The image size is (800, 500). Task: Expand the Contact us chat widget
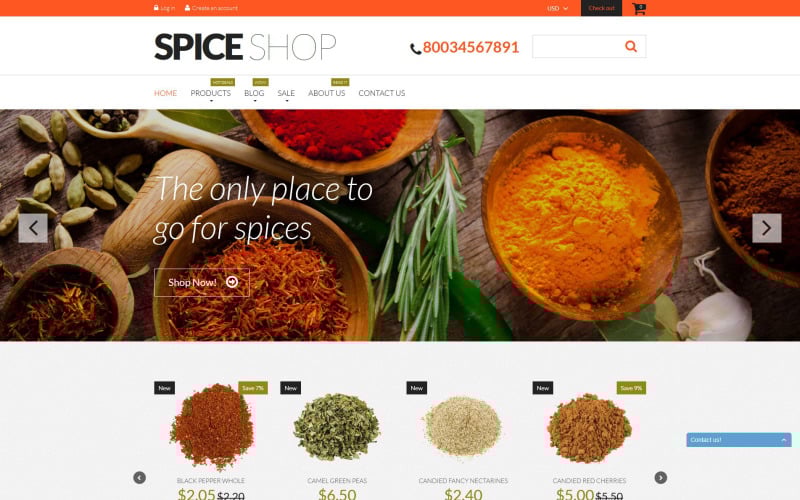(x=739, y=440)
